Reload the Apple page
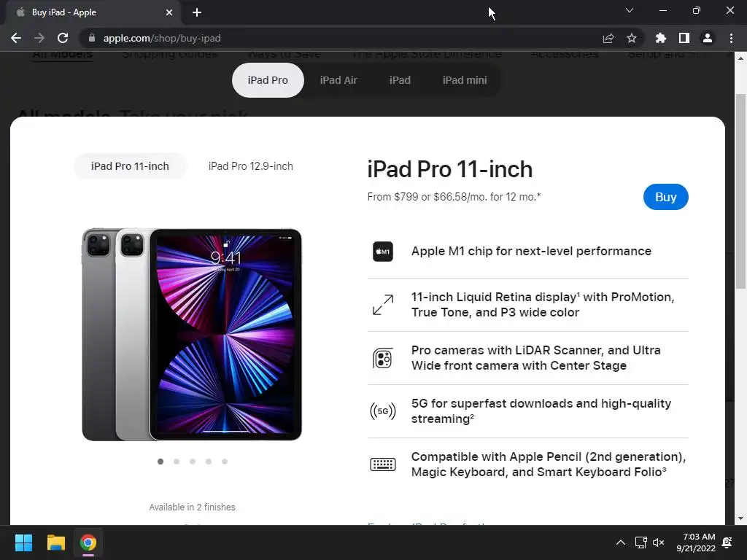The height and width of the screenshot is (560, 747). pos(63,38)
